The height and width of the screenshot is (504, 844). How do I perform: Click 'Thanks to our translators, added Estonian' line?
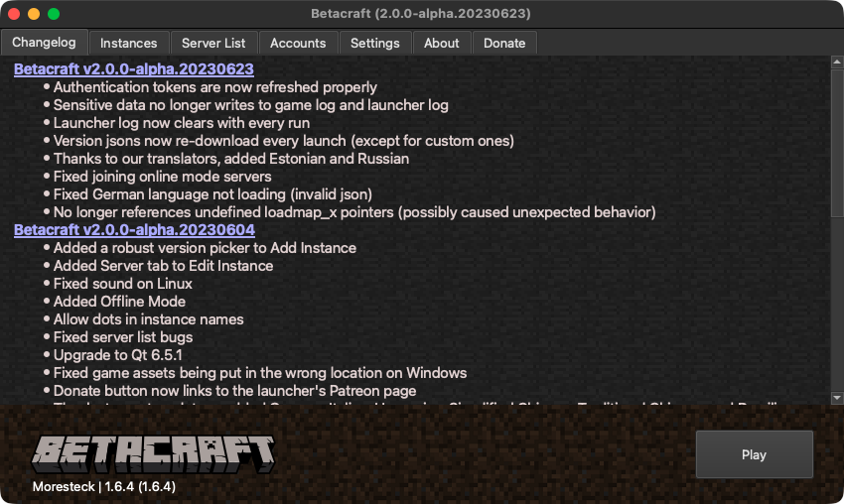point(231,159)
